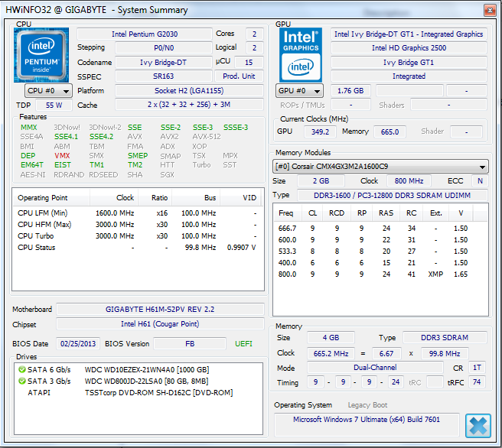The image size is (502, 448).
Task: Click the Intel Pentium G2030 name field
Action: click(x=142, y=34)
